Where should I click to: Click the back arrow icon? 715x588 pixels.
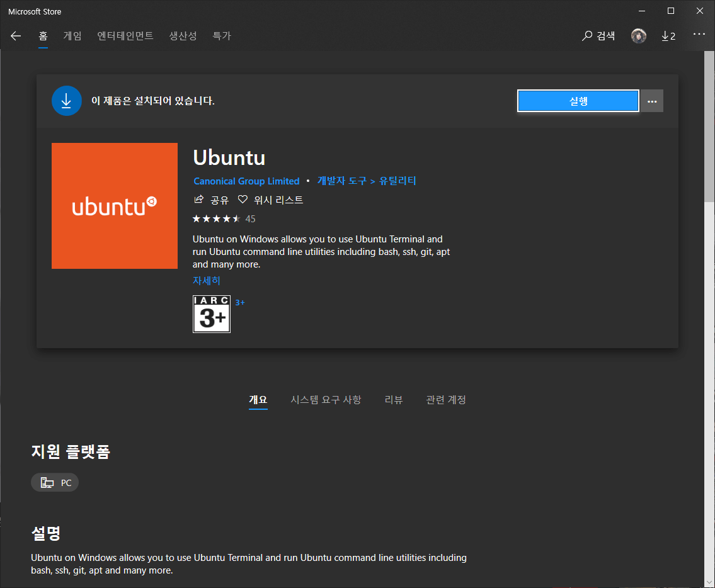tap(16, 36)
